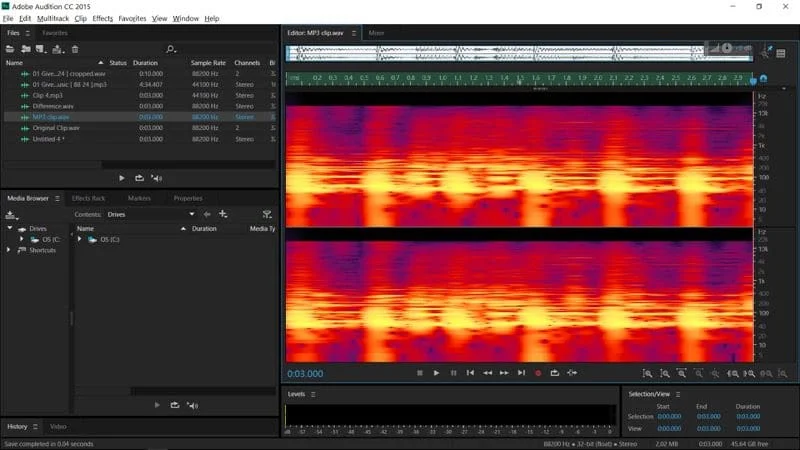Click the blue headphones icon beside timeline ruler
Screen dimensions: 800x450
763,79
